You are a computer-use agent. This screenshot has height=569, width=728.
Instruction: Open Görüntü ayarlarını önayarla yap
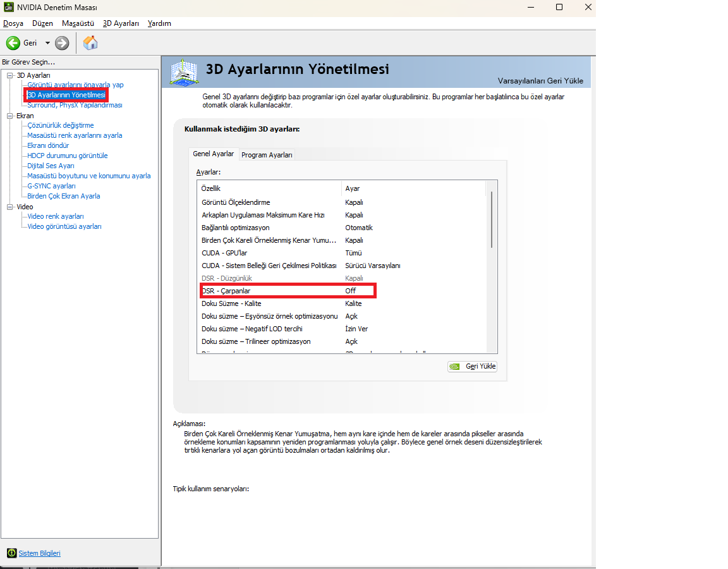(75, 85)
